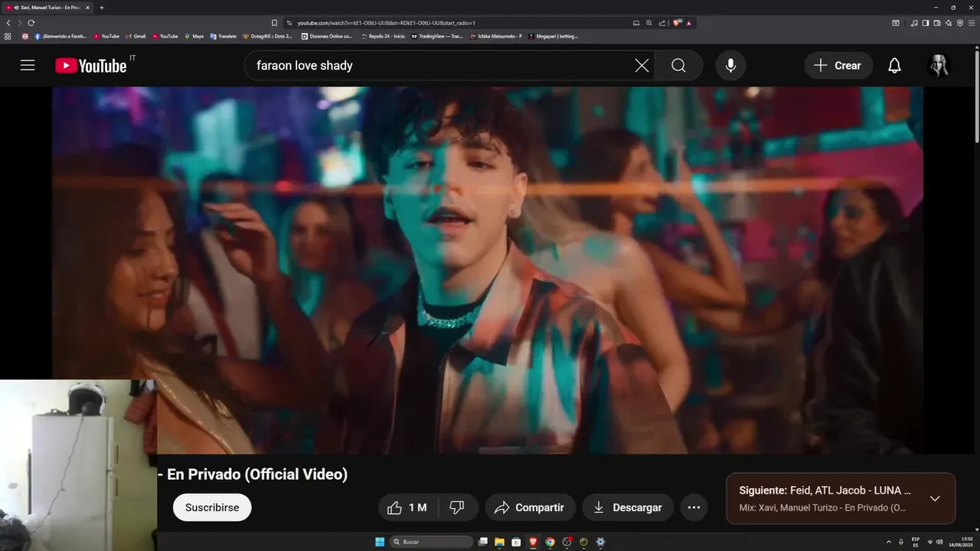Open Chrome from the taskbar
The width and height of the screenshot is (980, 551).
pyautogui.click(x=550, y=542)
